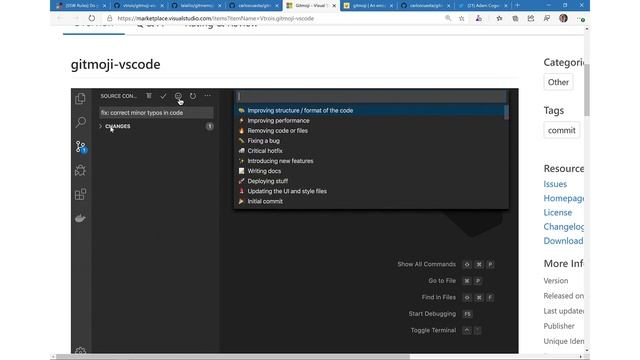Click the browser profile avatar
Viewport: 640px width, 360px height.
point(563,18)
